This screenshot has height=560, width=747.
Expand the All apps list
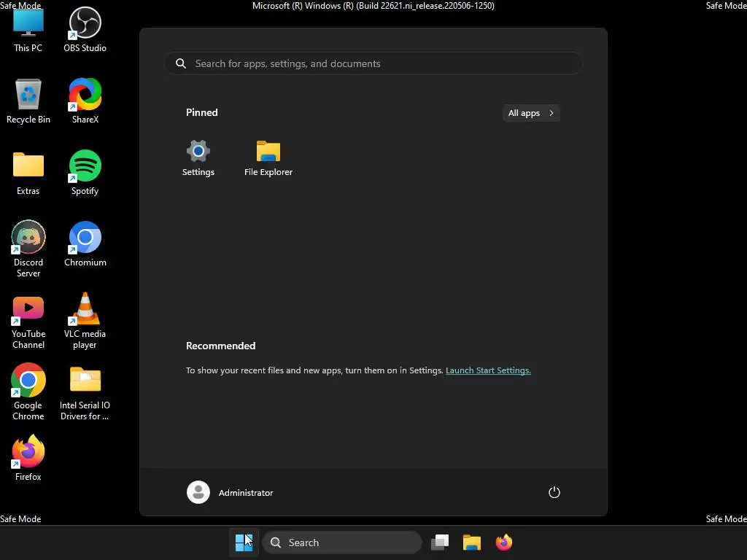click(x=531, y=113)
